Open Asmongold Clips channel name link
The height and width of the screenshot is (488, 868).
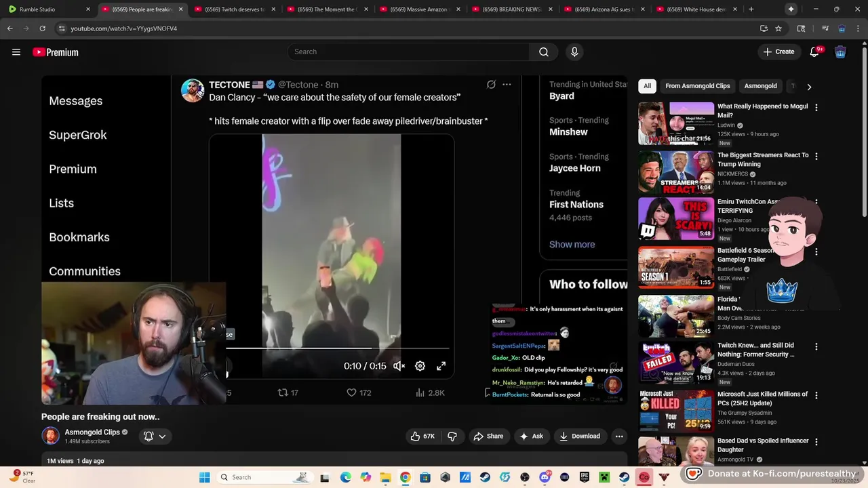[92, 432]
